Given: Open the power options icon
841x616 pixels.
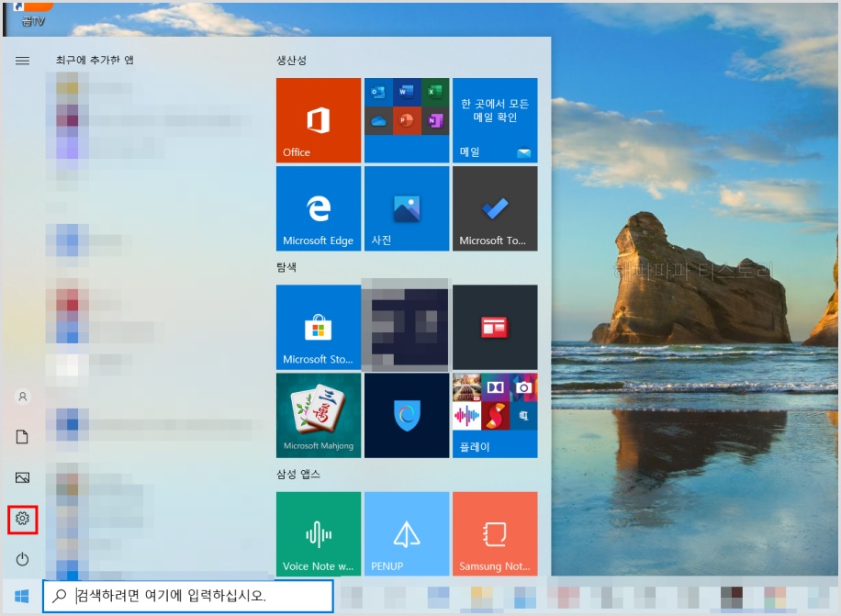Looking at the screenshot, I should pyautogui.click(x=23, y=560).
